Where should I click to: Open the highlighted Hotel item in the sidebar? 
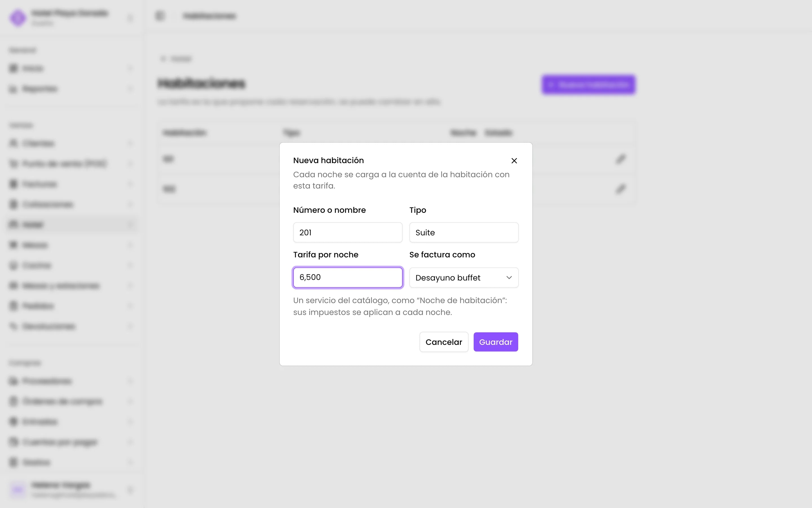[x=71, y=224]
